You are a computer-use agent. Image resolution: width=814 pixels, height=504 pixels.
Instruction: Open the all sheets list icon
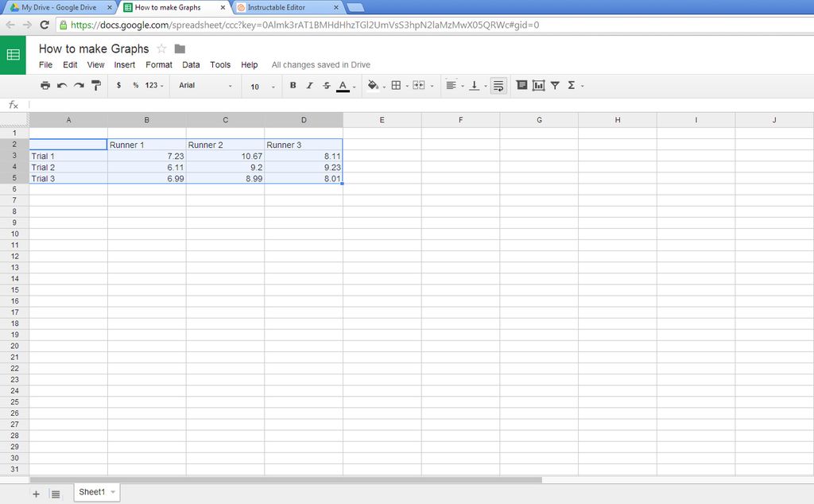click(x=56, y=494)
